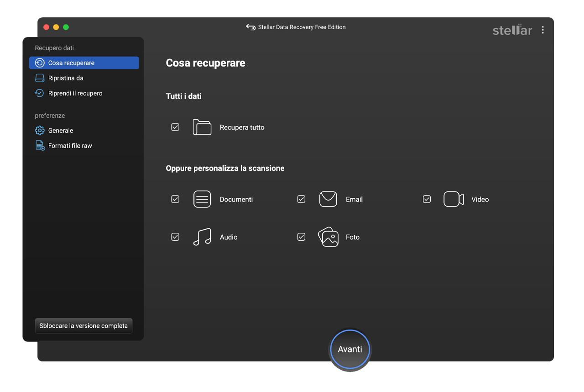This screenshot has height=392, width=584.
Task: Click the Email envelope icon
Action: coord(328,199)
